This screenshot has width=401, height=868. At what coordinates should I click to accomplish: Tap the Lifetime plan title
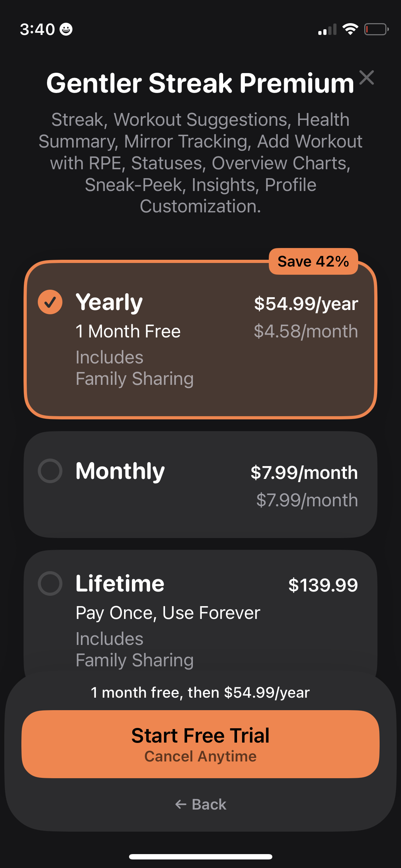coord(120,584)
